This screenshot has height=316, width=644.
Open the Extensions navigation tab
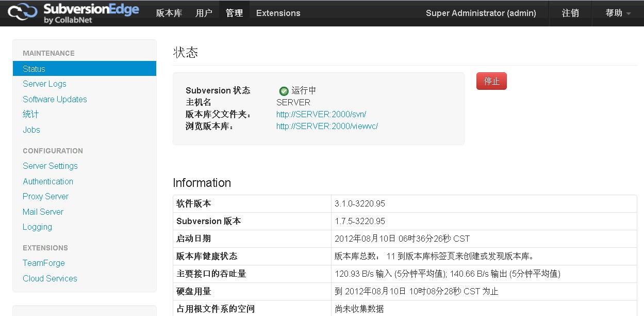tap(278, 13)
